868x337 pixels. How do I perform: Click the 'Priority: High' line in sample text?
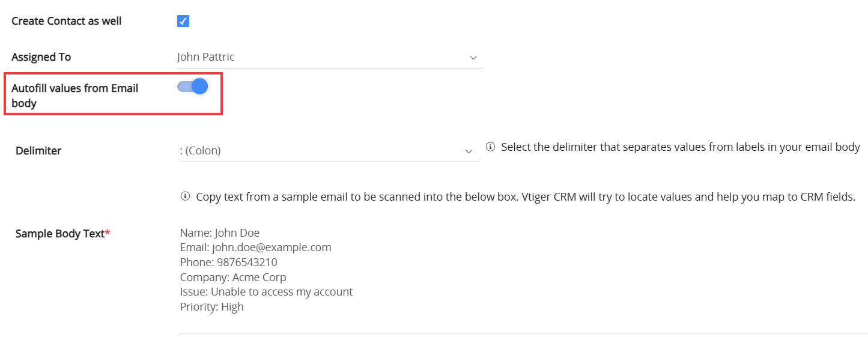211,307
